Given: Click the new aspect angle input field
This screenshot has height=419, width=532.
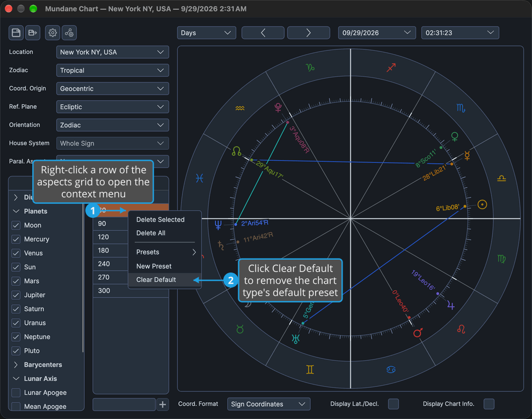Looking at the screenshot, I should click(124, 405).
